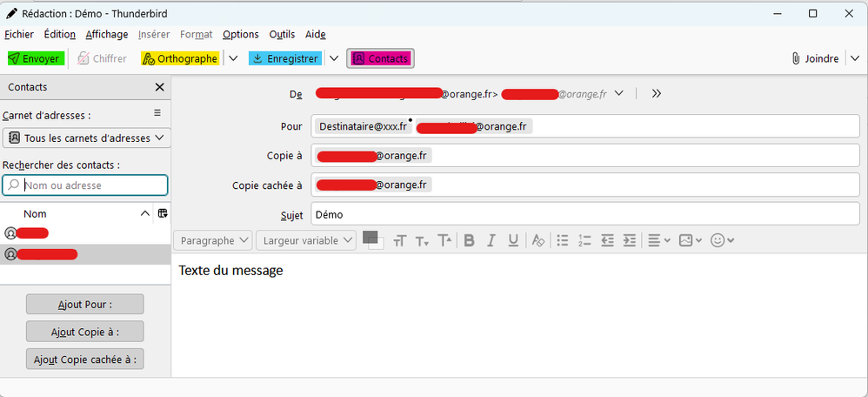868x397 pixels.
Task: Send the message with Envoyer button
Action: coord(36,59)
